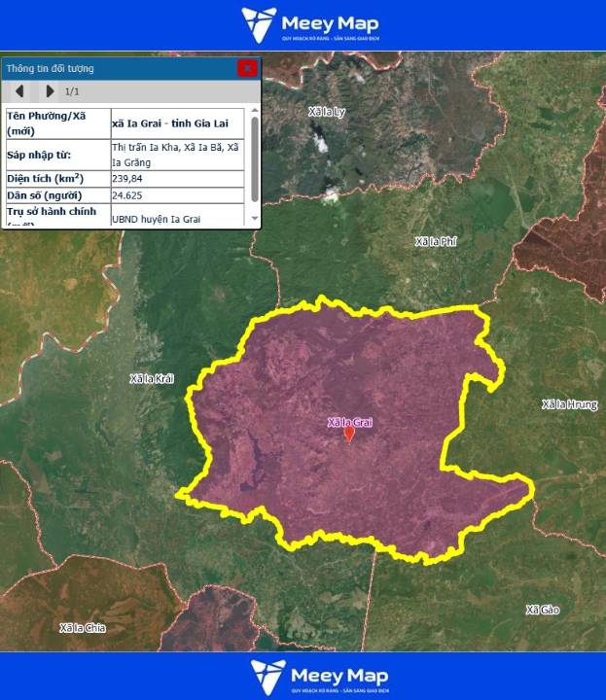Select Xã Gào on the map
This screenshot has height=700, width=606.
[543, 610]
